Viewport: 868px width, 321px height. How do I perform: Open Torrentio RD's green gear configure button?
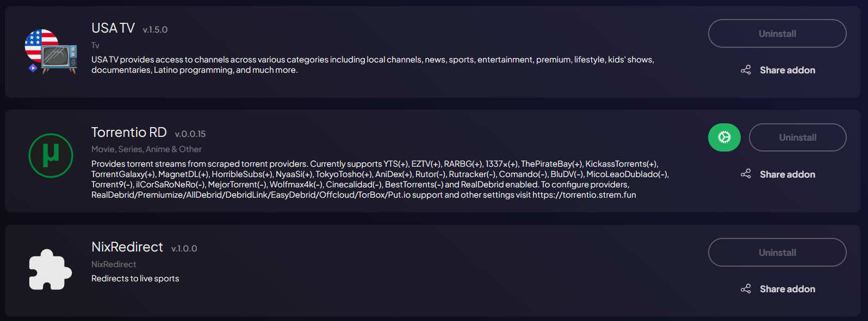(x=724, y=137)
